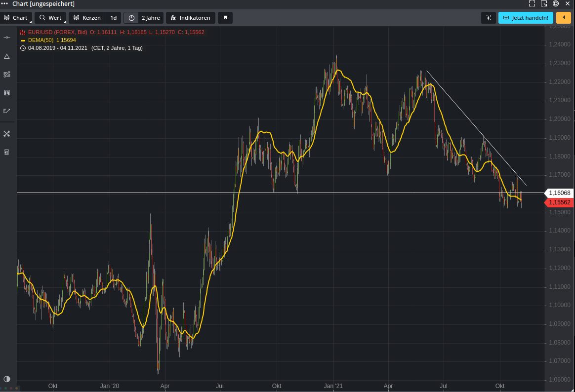Click the bookmark icon in toolbar
Viewport: 575px width, 392px height.
click(x=225, y=18)
